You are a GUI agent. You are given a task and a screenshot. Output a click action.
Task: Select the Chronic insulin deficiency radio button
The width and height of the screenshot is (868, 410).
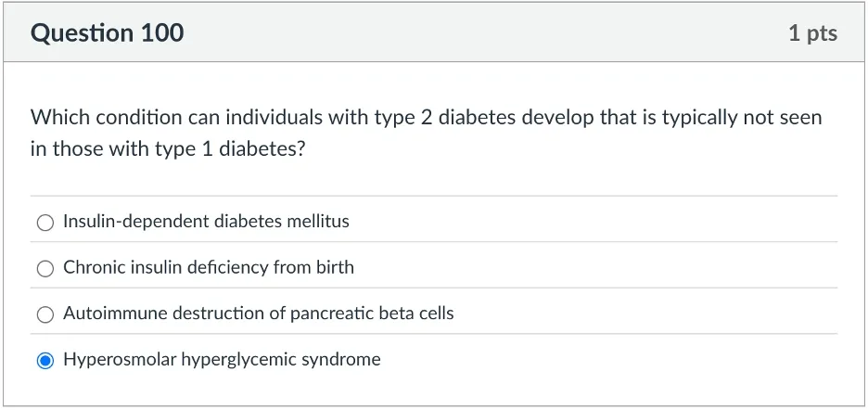pyautogui.click(x=45, y=269)
